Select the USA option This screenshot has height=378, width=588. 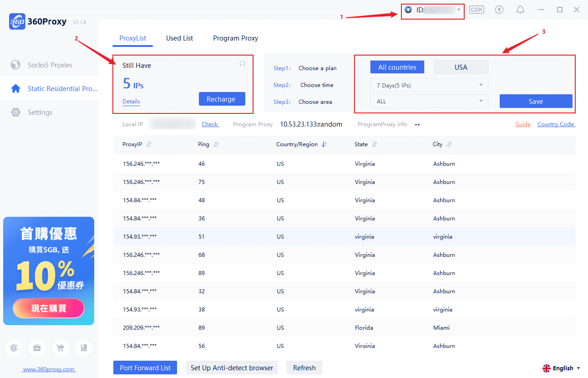[x=461, y=67]
